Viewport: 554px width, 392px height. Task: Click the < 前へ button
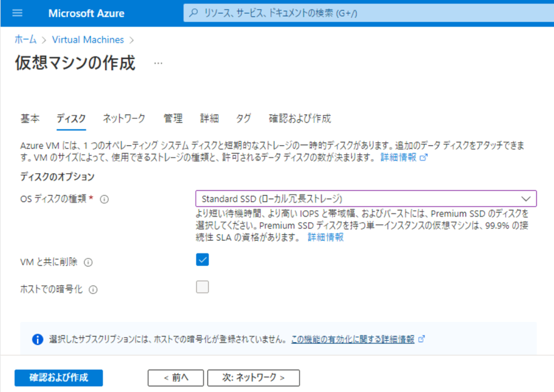tap(176, 378)
